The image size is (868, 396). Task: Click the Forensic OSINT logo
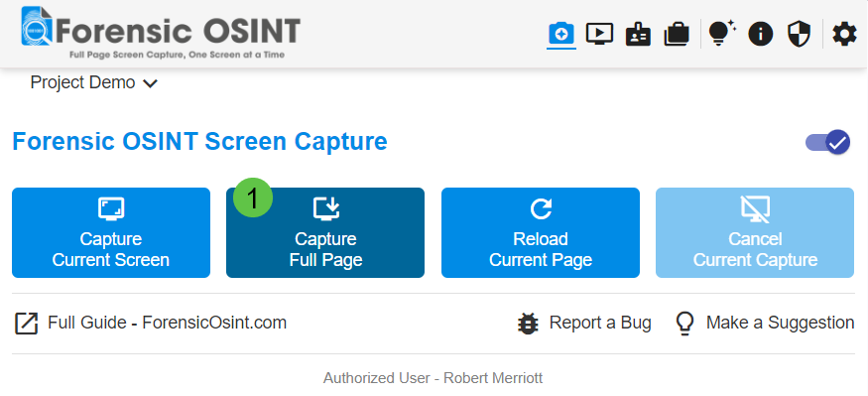[161, 33]
